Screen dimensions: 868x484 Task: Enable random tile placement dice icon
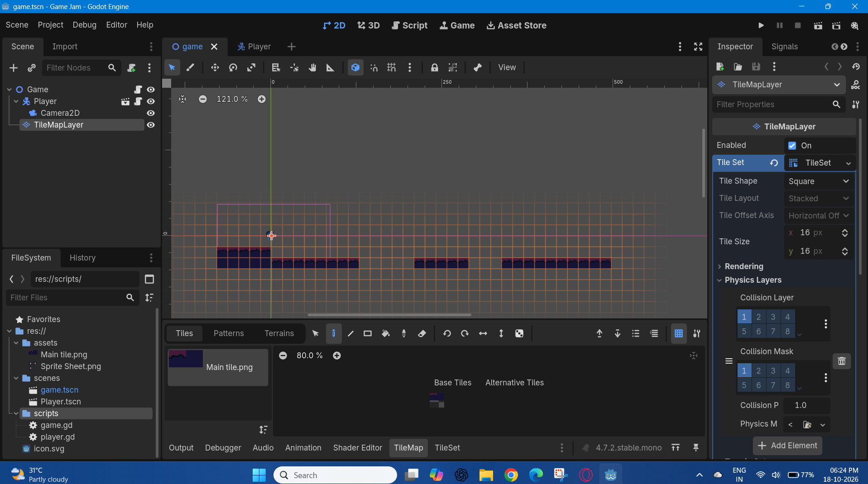[x=519, y=333]
